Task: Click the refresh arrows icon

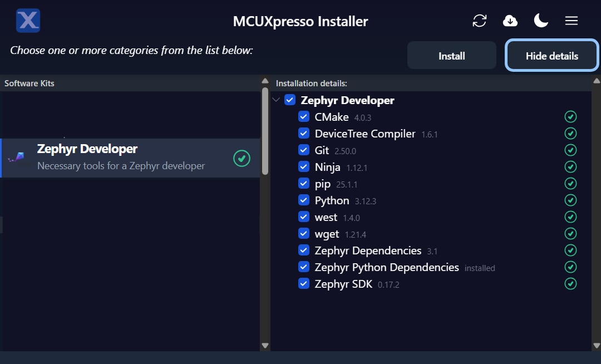Action: [479, 21]
